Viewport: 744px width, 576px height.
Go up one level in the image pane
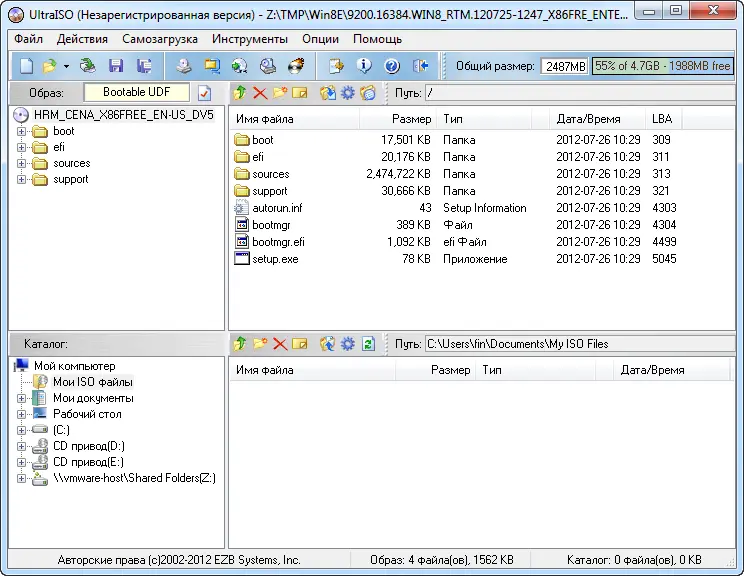pyautogui.click(x=240, y=93)
